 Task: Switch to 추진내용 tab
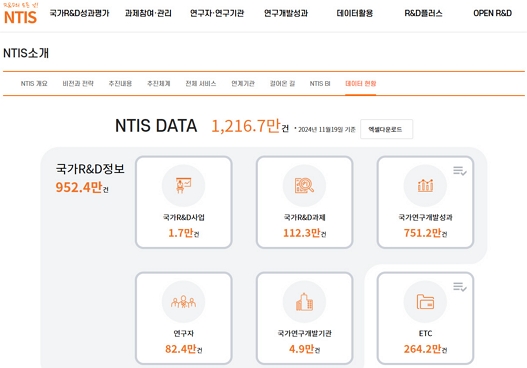pos(120,84)
